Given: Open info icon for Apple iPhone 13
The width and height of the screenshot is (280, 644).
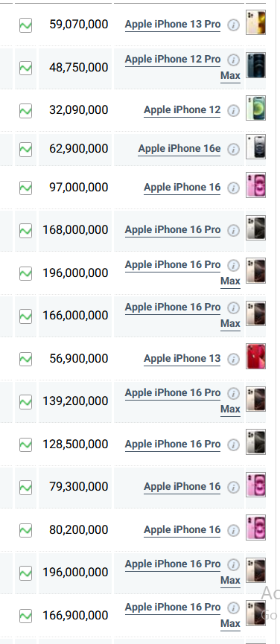Looking at the screenshot, I should point(233,359).
